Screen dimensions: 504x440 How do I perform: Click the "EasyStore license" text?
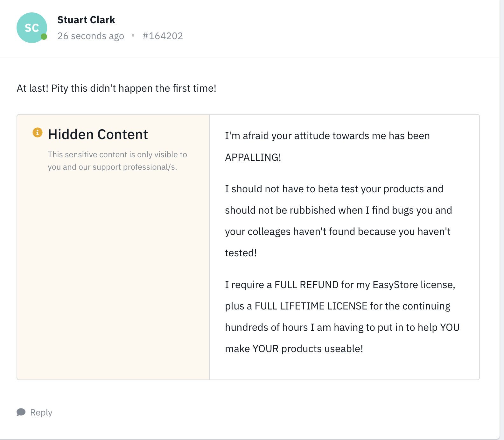tap(413, 285)
